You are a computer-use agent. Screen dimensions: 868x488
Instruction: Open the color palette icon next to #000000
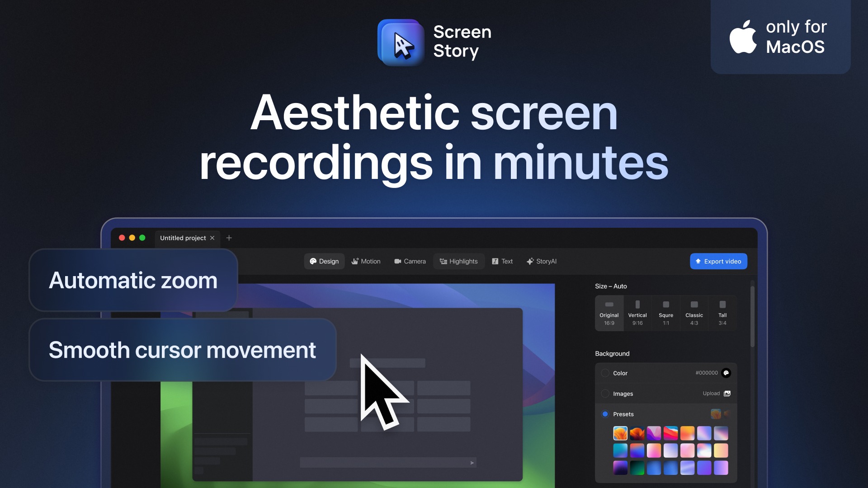[x=726, y=373]
